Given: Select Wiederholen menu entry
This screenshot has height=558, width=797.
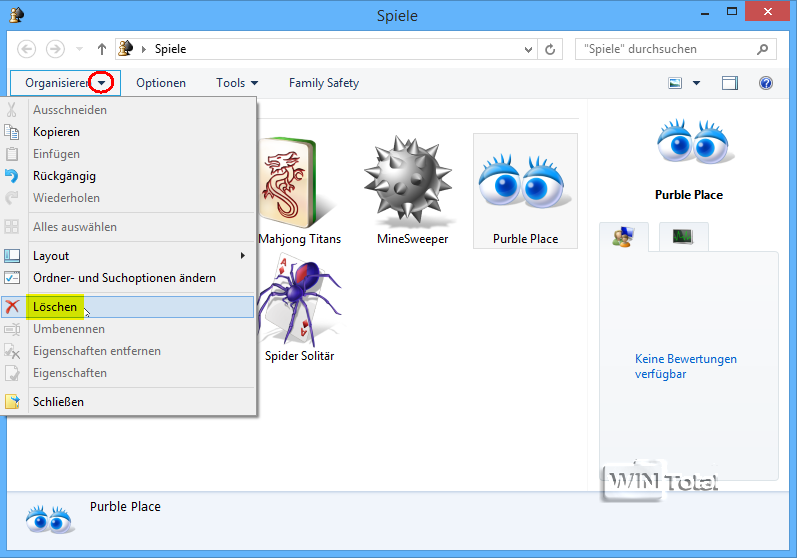Looking at the screenshot, I should pyautogui.click(x=128, y=198).
